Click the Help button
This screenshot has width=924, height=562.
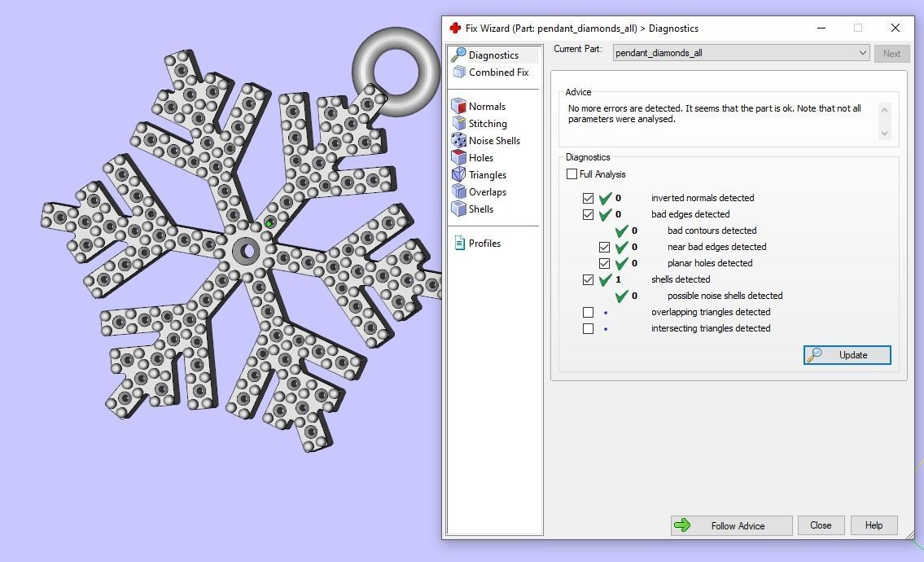point(874,525)
